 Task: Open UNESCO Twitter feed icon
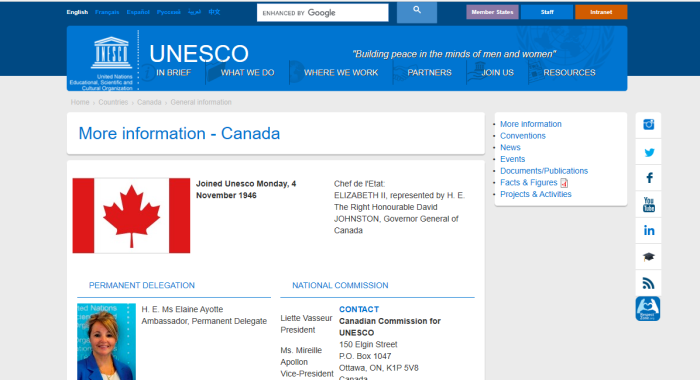tap(649, 152)
